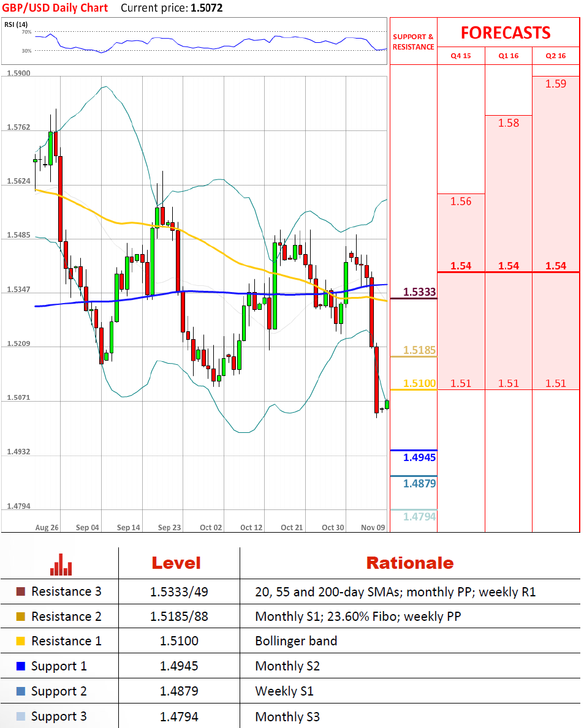Click the RSI 30% level label
Viewport: 584px width, 728px height.
pyautogui.click(x=26, y=51)
